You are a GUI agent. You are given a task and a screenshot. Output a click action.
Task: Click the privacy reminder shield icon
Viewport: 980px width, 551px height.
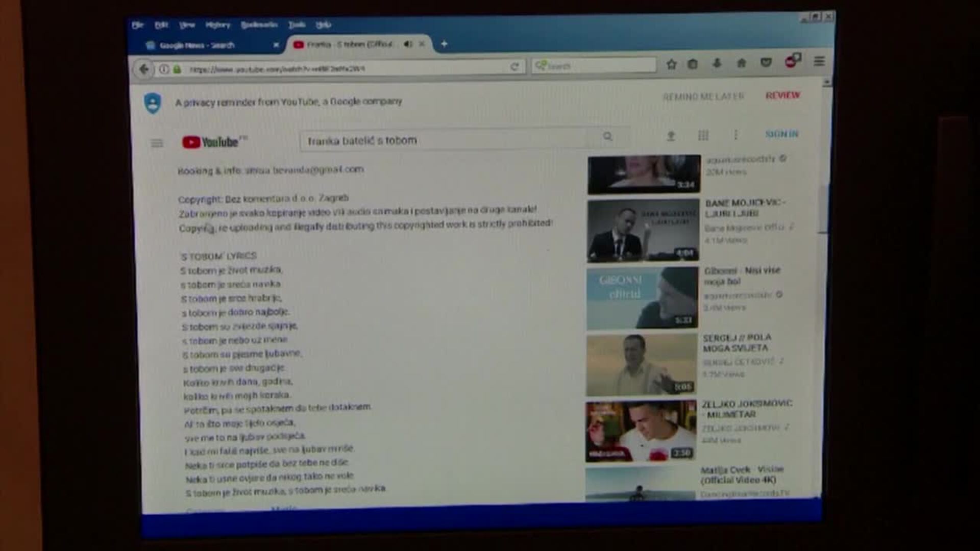tap(153, 104)
